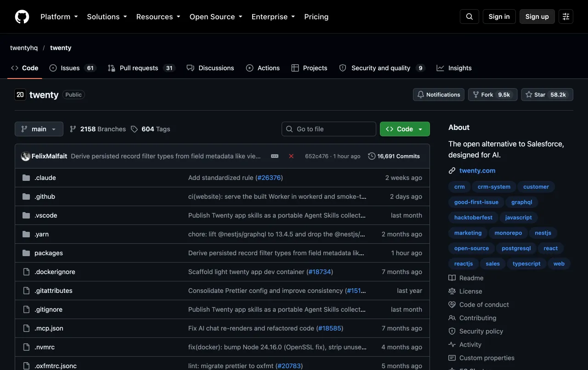Click the Go to file field
588x370 pixels.
coord(329,129)
